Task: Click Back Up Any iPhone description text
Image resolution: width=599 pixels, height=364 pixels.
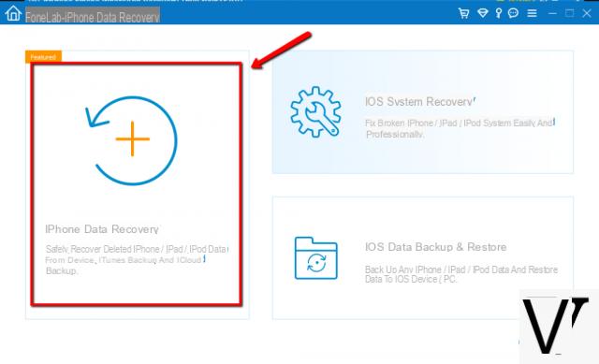Action: 461,274
